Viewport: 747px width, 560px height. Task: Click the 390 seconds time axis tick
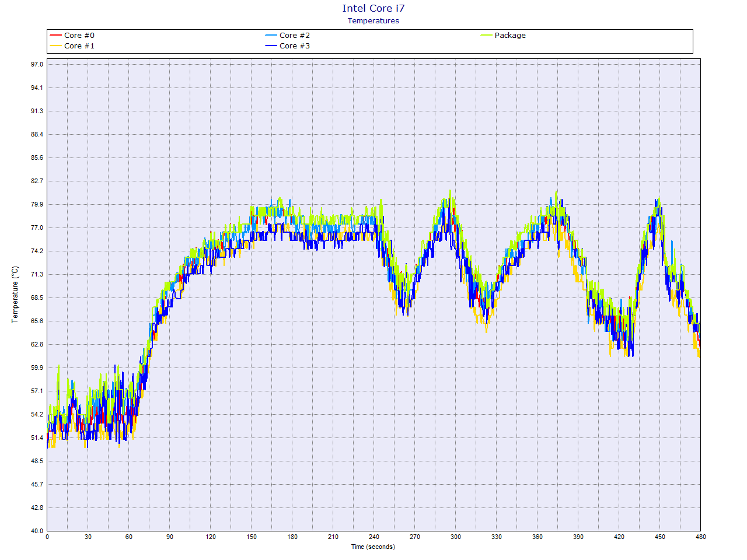(578, 537)
